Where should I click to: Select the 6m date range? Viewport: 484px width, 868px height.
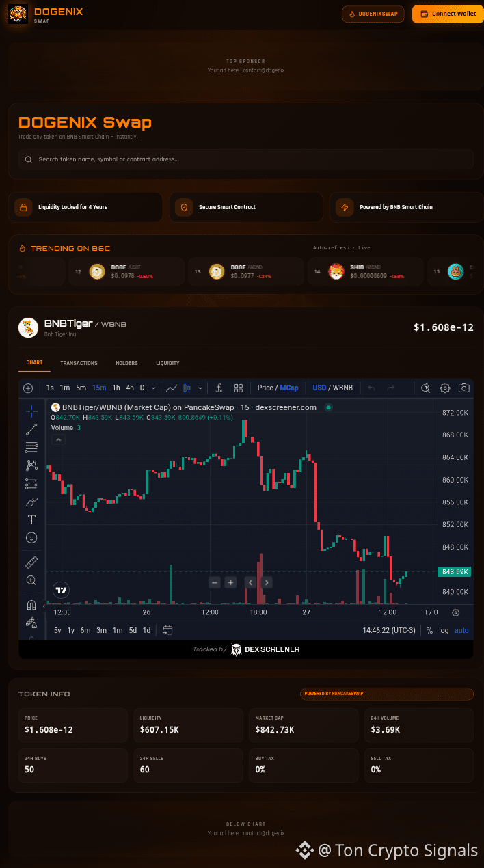click(85, 630)
